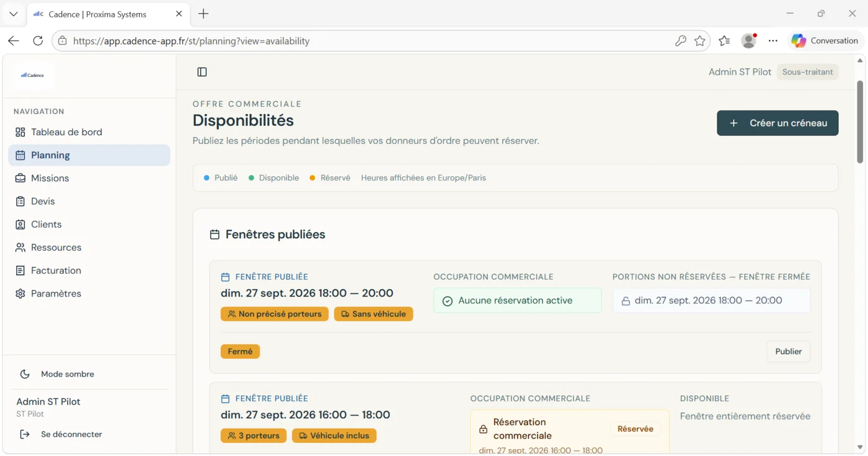Click the plus icon in Créer un créneau

point(733,123)
